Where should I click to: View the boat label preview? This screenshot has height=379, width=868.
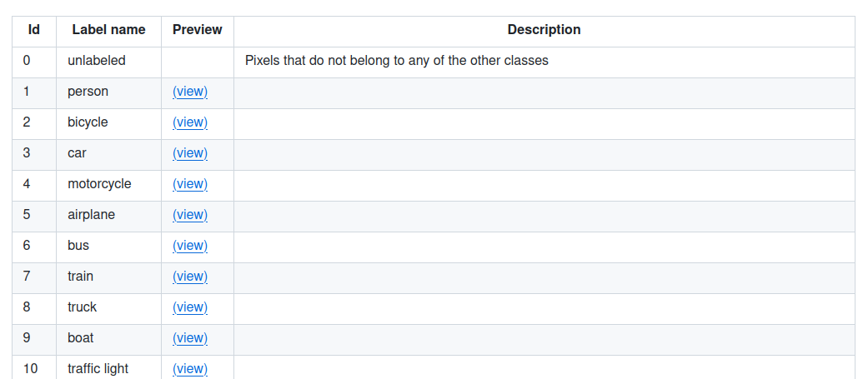tap(190, 338)
